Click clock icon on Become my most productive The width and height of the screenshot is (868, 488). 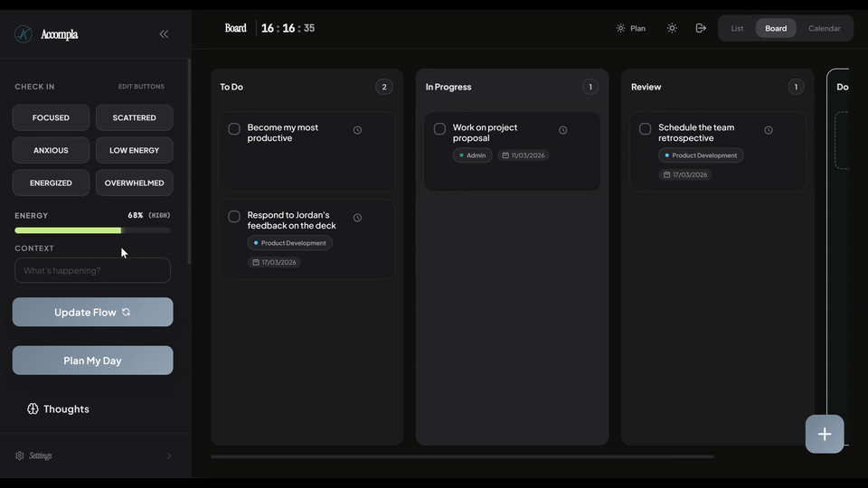coord(357,130)
